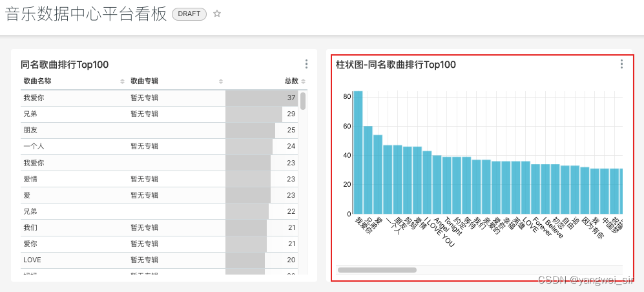
Task: Click the I LOVE YOU x-axis label
Action: tap(439, 232)
